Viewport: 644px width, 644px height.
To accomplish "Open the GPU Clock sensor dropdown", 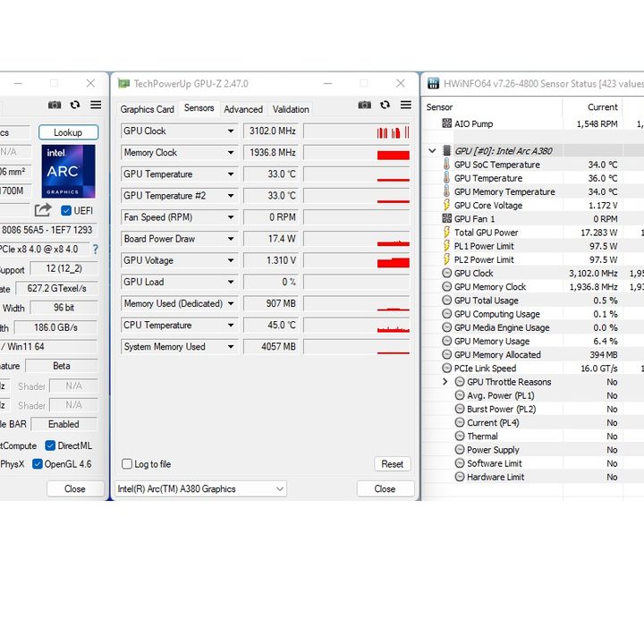I will click(231, 131).
